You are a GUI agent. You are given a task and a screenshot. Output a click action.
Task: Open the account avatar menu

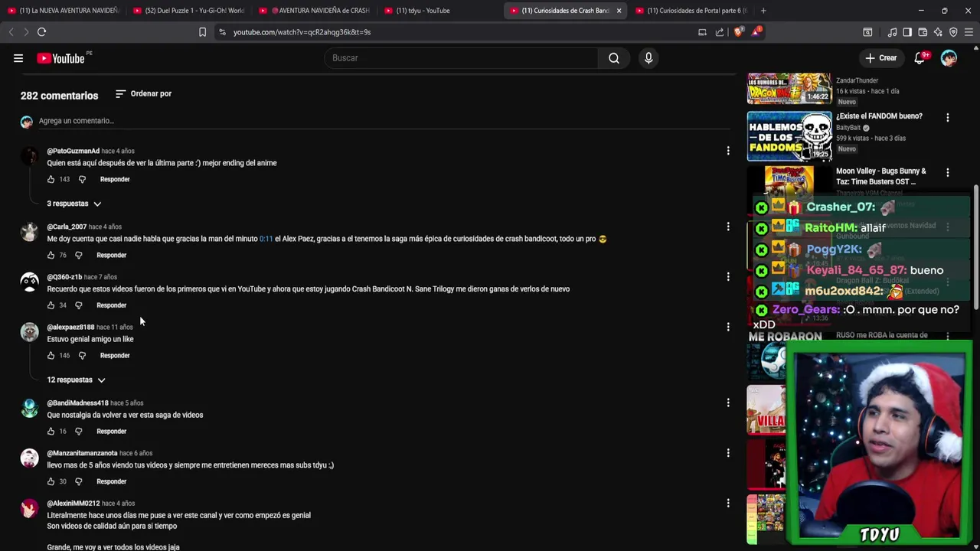pos(949,58)
